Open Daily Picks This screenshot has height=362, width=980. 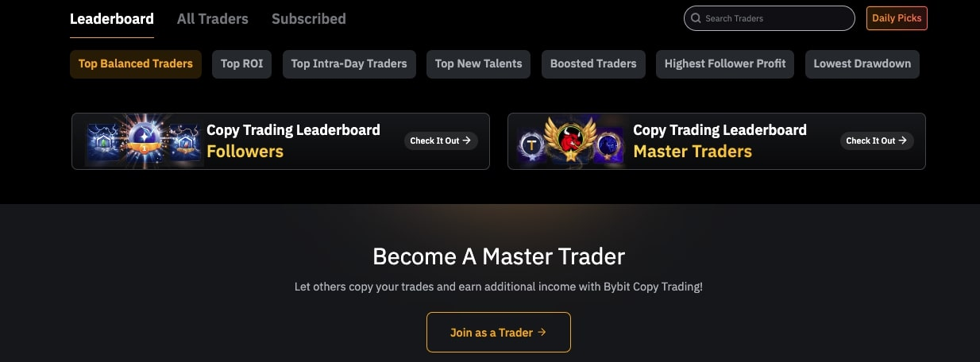[897, 18]
